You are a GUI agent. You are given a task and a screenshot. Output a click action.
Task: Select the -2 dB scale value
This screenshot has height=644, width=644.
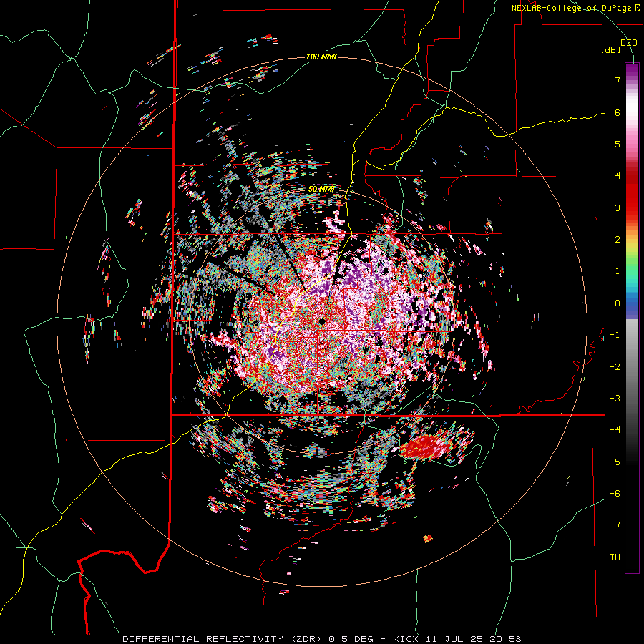click(615, 367)
